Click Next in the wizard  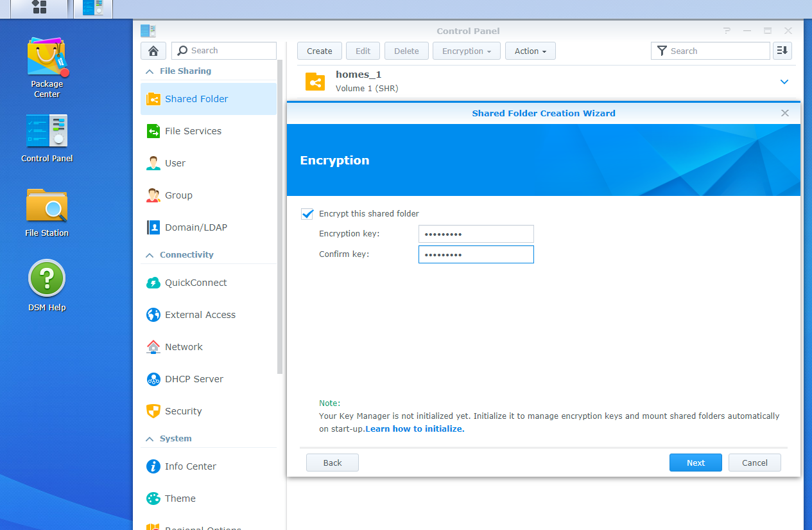(696, 463)
